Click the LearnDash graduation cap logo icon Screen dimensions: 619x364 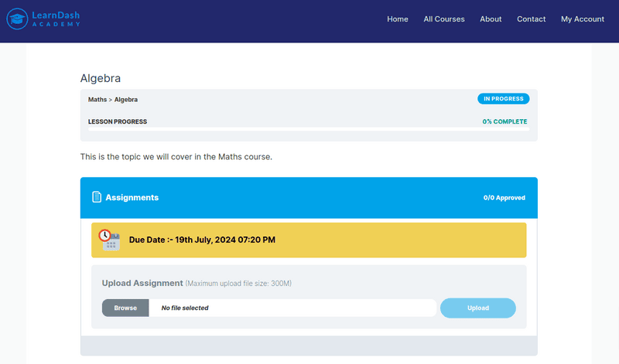tap(17, 19)
